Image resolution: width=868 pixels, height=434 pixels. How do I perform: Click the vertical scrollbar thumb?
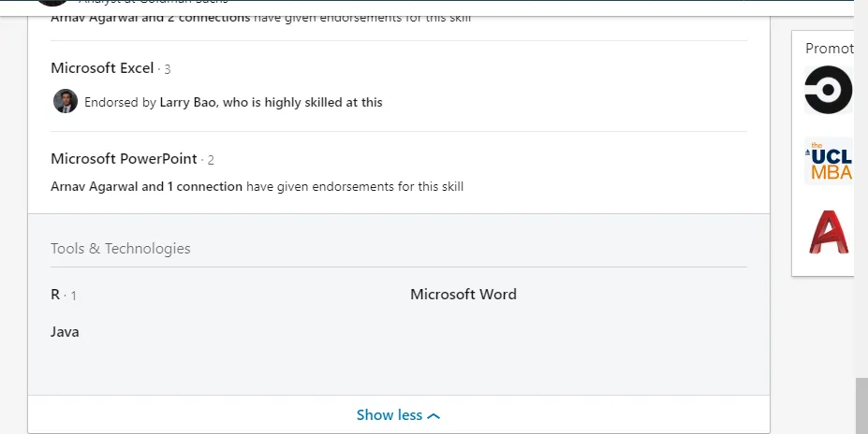pyautogui.click(x=861, y=404)
